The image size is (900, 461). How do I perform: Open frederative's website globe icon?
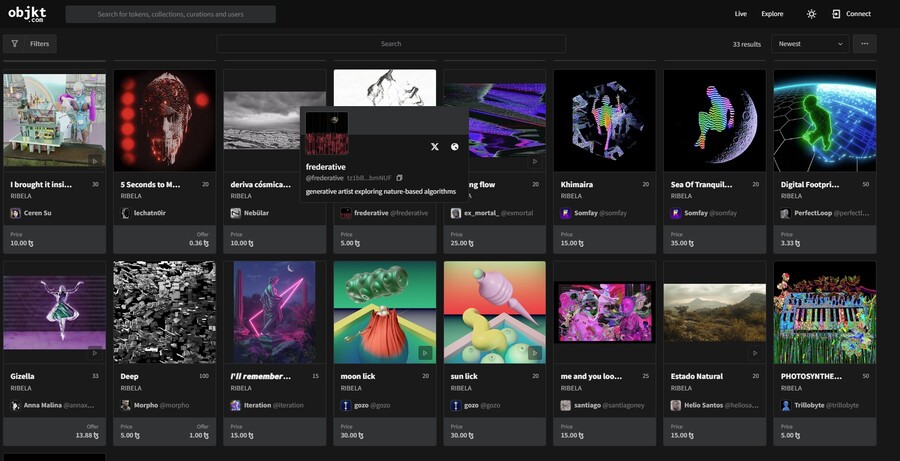tap(455, 146)
